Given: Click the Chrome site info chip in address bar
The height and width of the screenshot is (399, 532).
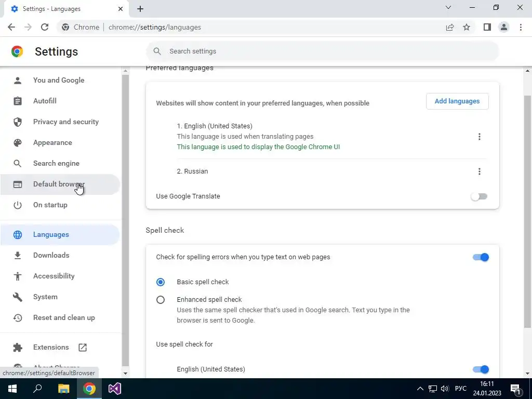Looking at the screenshot, I should tap(81, 27).
